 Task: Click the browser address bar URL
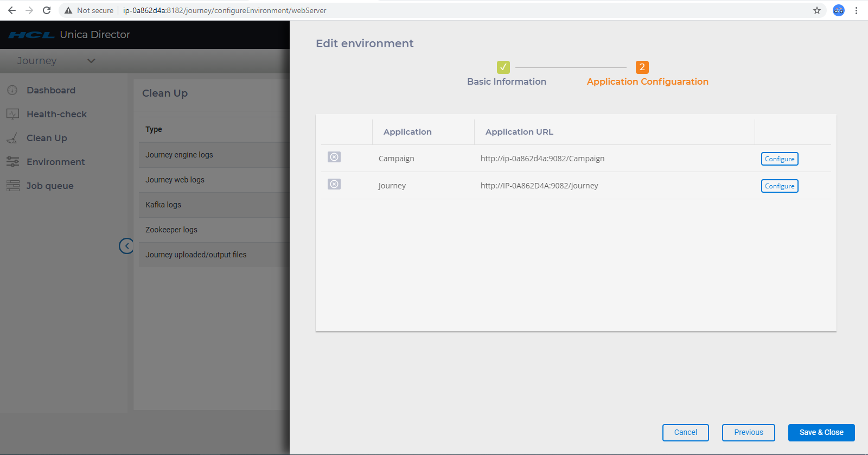click(225, 10)
